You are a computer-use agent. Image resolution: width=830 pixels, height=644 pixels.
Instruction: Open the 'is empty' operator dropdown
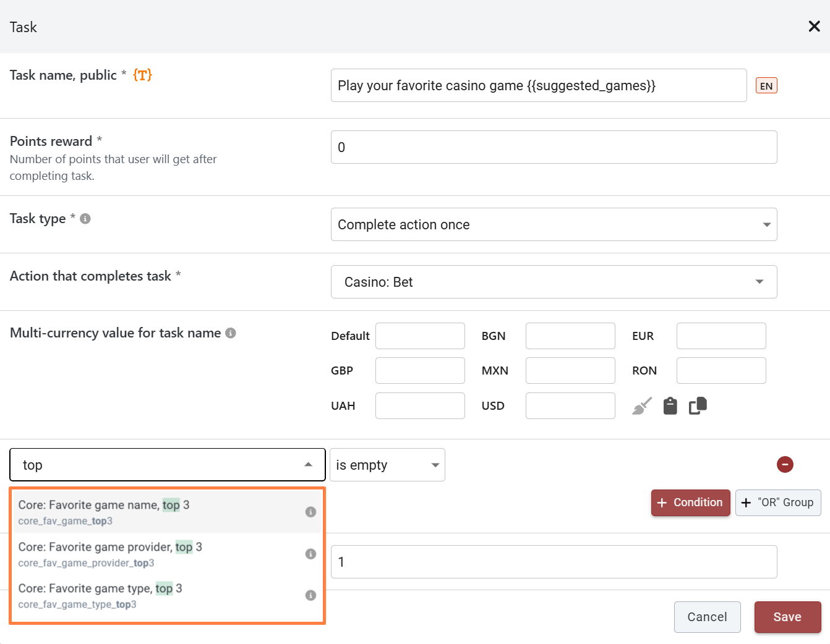387,465
